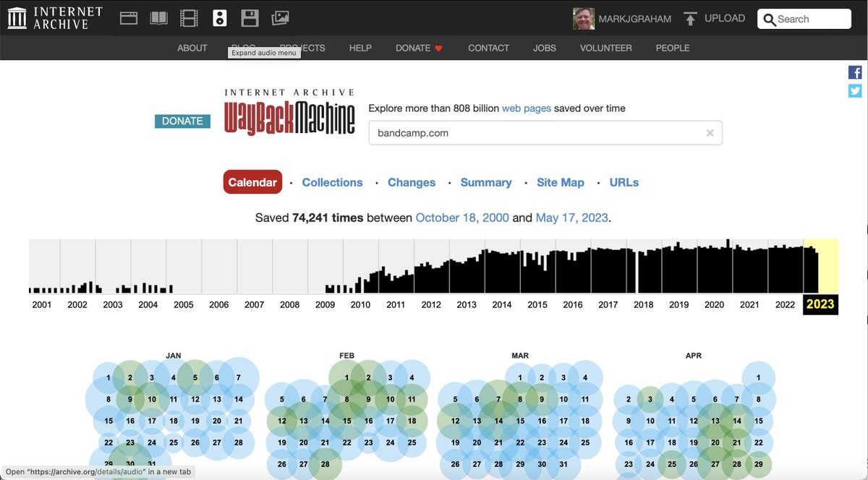Expand the texts book icon menu
Screen dimensions: 868x480
tap(158, 18)
